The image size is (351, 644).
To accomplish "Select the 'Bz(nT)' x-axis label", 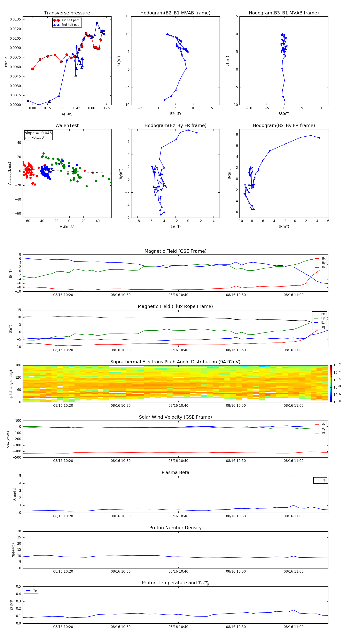I will [175, 227].
